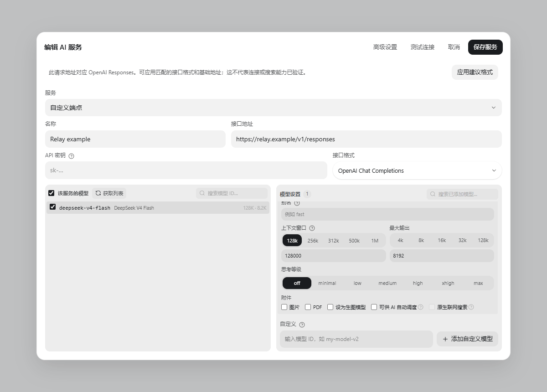This screenshot has width=547, height=392.
Task: Check the 可供 AI 自动调度 checkbox
Action: [x=374, y=307]
